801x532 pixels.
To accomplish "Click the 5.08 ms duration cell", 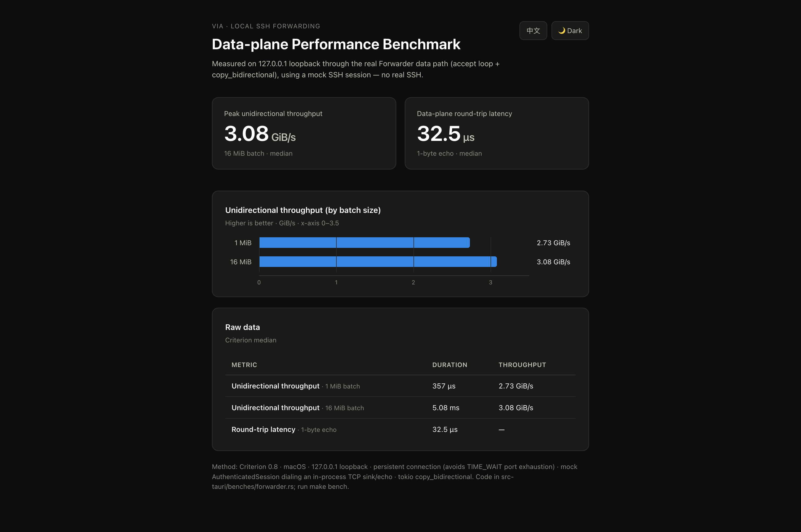I will (x=446, y=408).
